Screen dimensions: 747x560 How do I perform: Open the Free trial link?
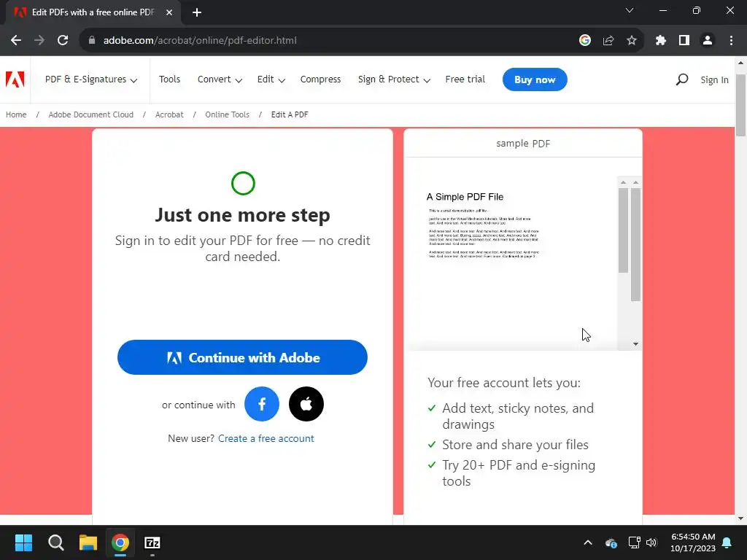(x=465, y=79)
